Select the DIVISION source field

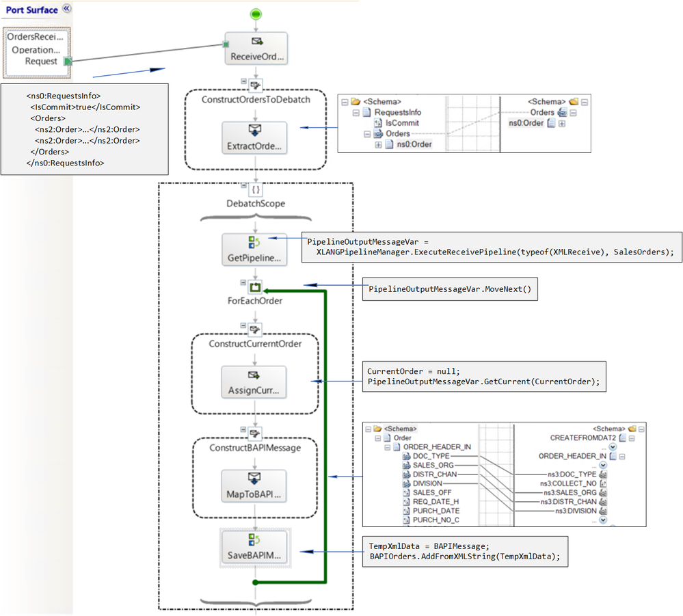(x=427, y=483)
